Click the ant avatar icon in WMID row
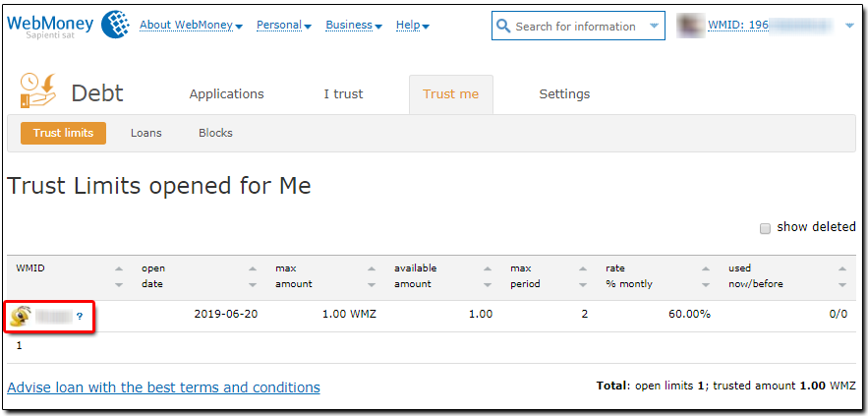This screenshot has height=416, width=868. pos(20,317)
